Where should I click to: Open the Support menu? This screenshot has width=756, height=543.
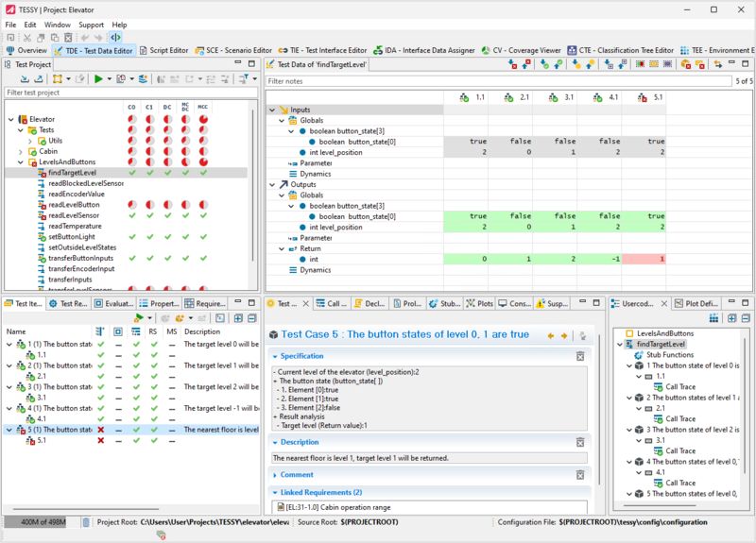92,25
